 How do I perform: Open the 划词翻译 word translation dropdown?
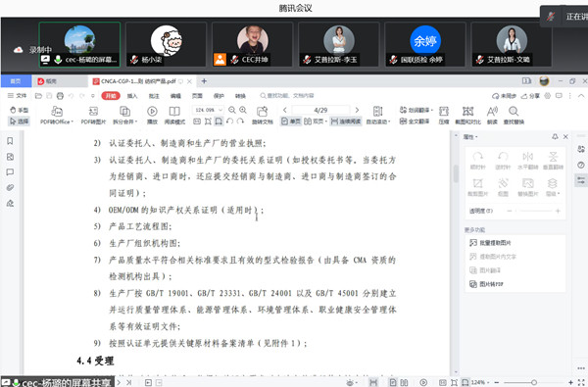[416, 110]
